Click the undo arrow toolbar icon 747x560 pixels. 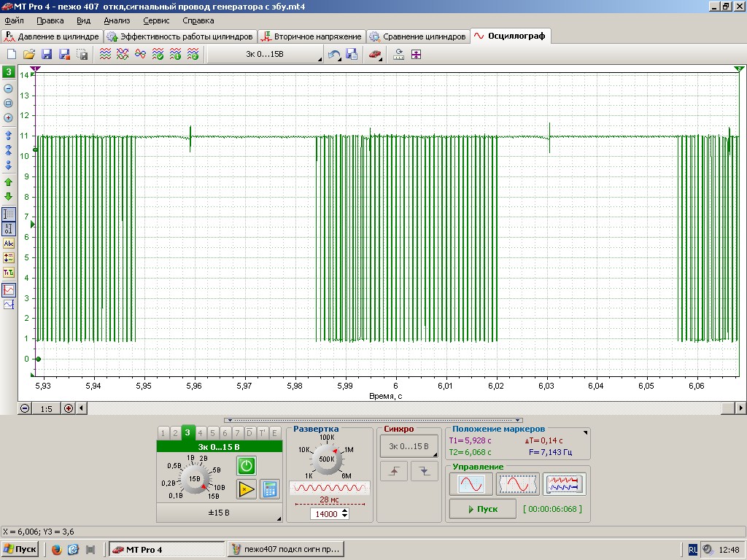pyautogui.click(x=334, y=55)
